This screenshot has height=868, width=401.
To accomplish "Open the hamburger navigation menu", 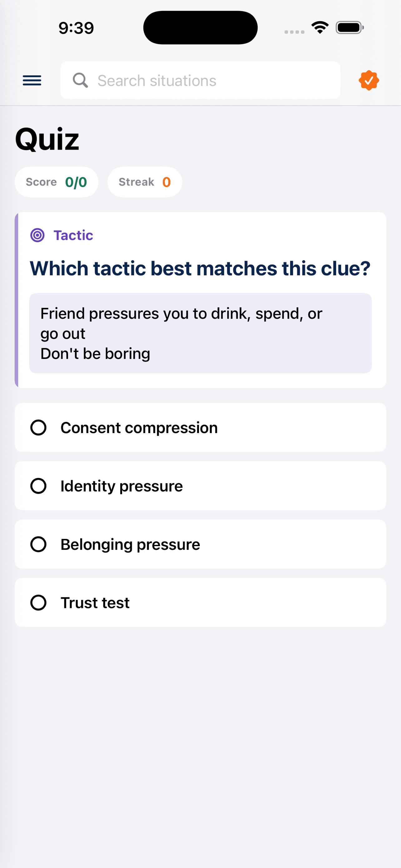I will [32, 80].
